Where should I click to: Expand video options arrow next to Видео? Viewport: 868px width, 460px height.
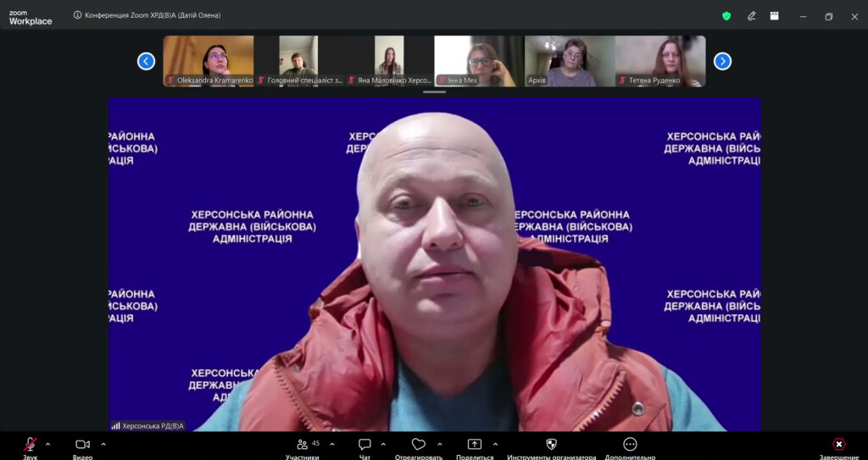pos(103,444)
